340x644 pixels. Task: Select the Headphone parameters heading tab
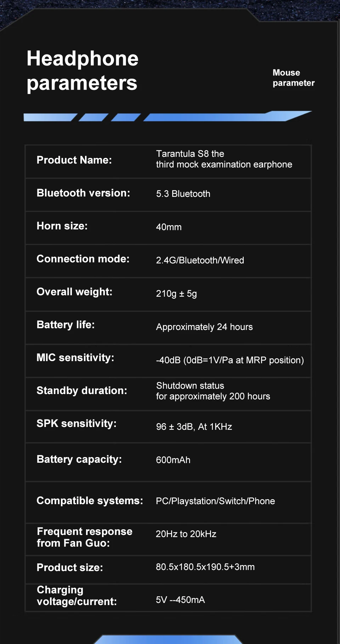[x=83, y=70]
